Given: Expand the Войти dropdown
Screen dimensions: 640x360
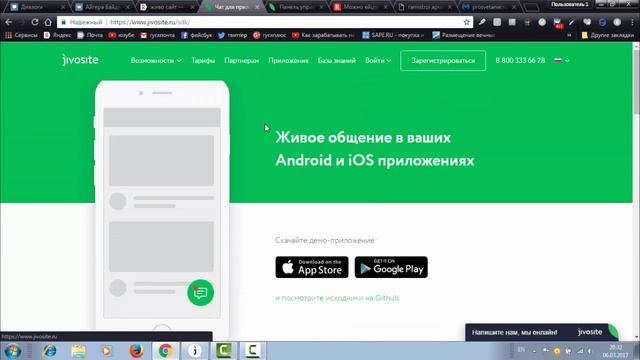Looking at the screenshot, I should click(x=378, y=60).
